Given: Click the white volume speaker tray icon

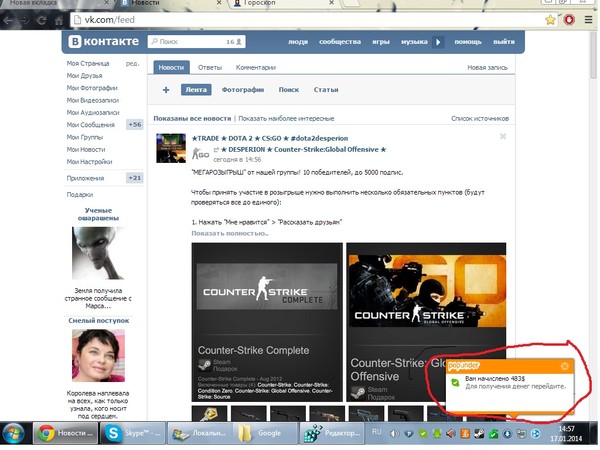Looking at the screenshot, I should click(394, 434).
